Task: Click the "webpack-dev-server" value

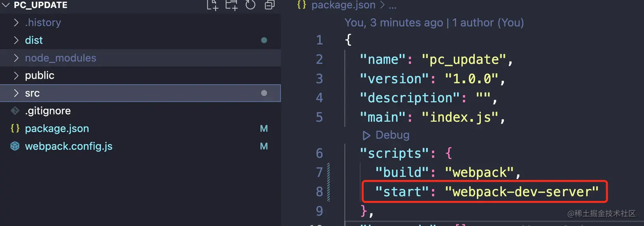Action: click(x=522, y=192)
